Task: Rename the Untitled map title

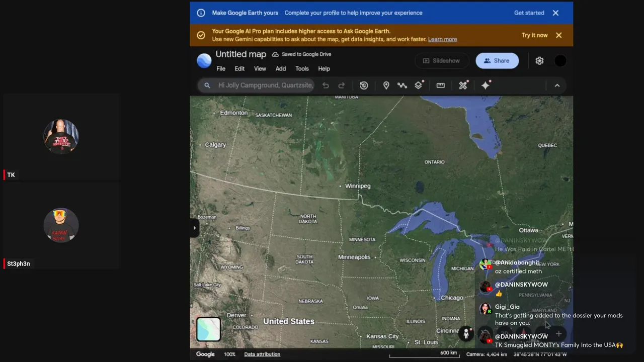Action: [x=241, y=54]
